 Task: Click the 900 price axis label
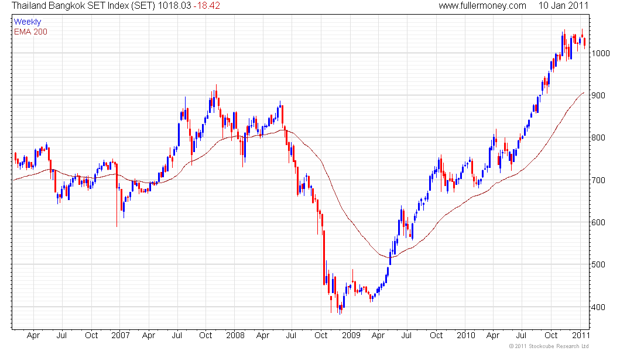pos(598,95)
